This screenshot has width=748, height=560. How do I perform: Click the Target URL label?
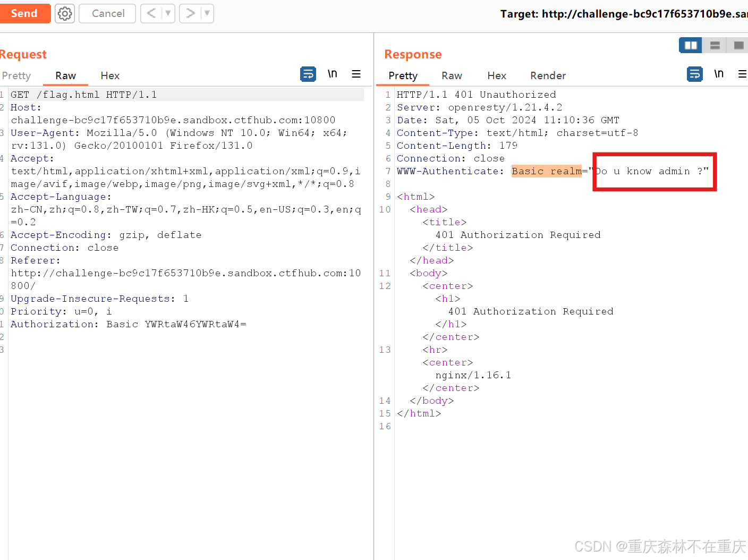point(624,14)
